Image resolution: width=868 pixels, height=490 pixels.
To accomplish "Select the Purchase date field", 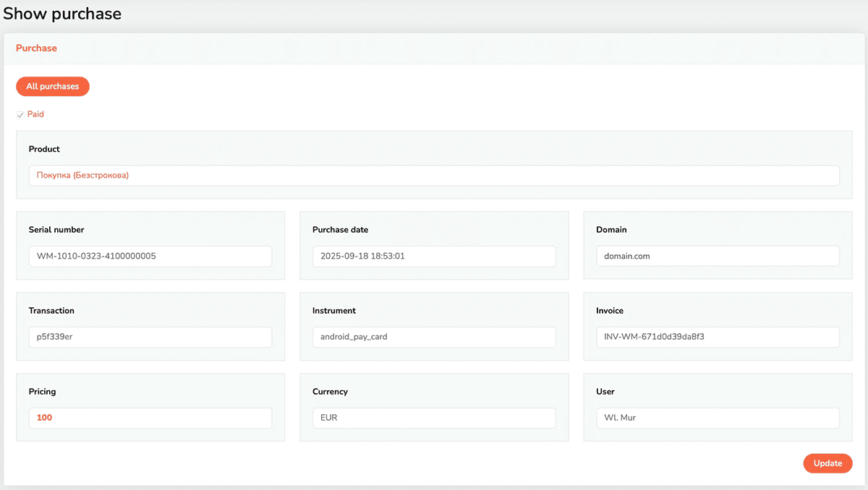I will 434,256.
